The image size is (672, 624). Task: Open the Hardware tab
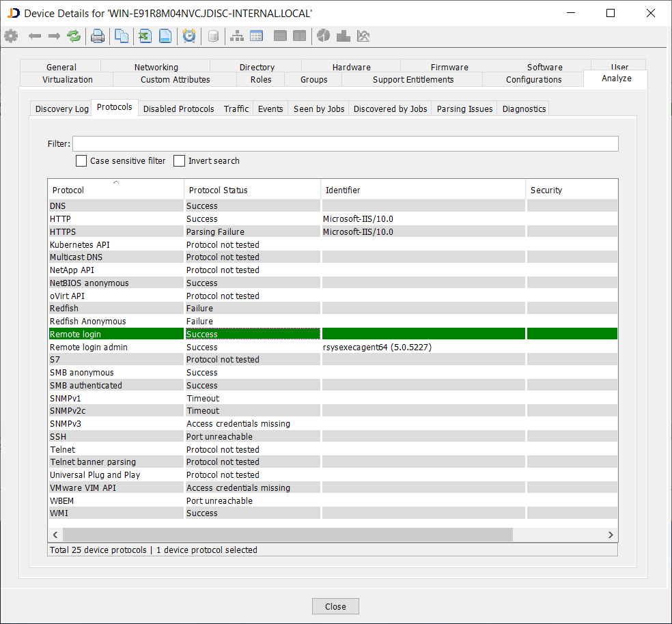351,67
